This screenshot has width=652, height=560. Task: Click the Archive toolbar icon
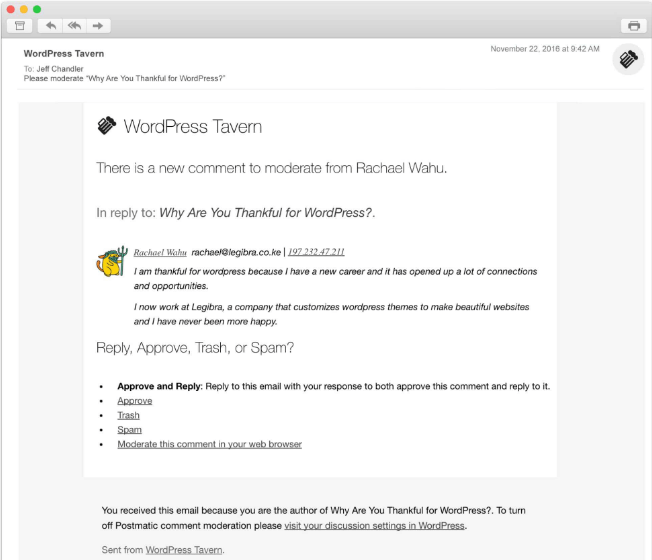pos(20,26)
